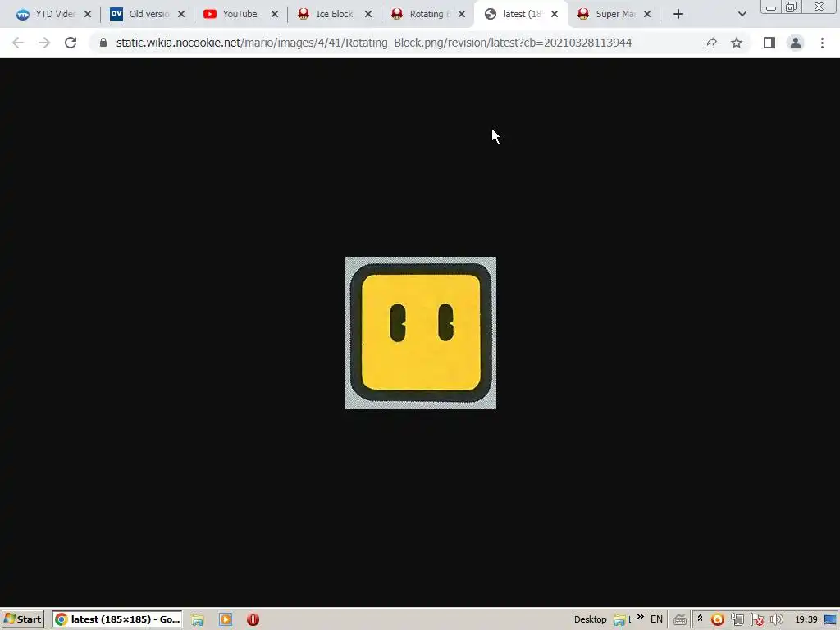The height and width of the screenshot is (630, 840).
Task: Open file explorer from taskbar
Action: 198,620
